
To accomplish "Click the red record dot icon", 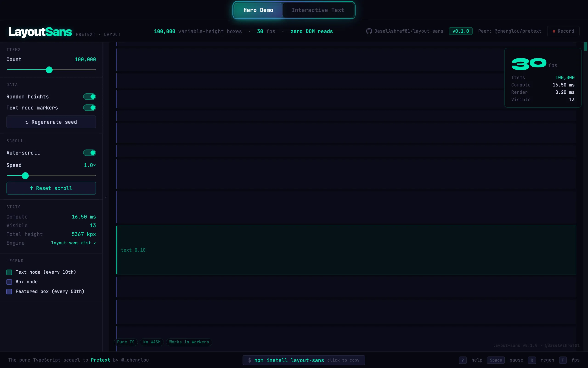I will pos(554,32).
